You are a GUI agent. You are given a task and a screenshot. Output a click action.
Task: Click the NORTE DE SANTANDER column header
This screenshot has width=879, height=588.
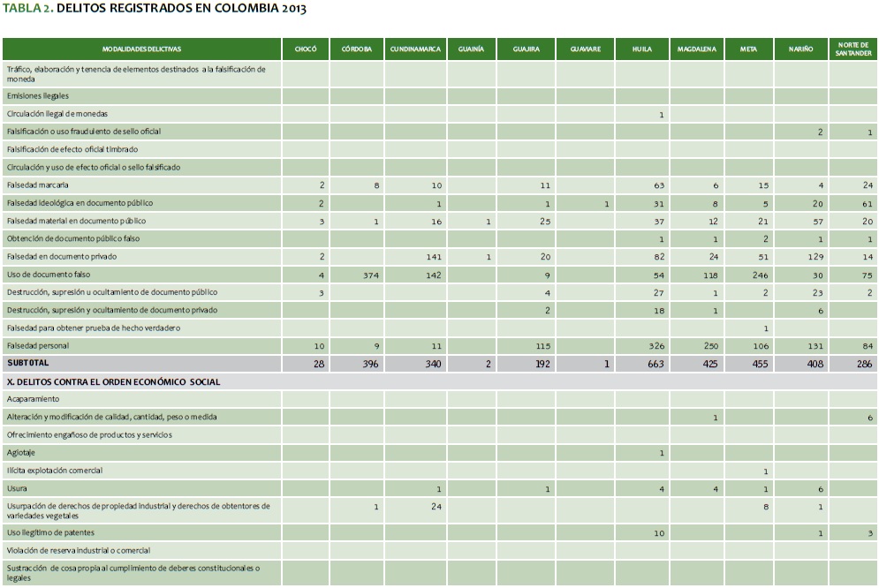click(852, 49)
